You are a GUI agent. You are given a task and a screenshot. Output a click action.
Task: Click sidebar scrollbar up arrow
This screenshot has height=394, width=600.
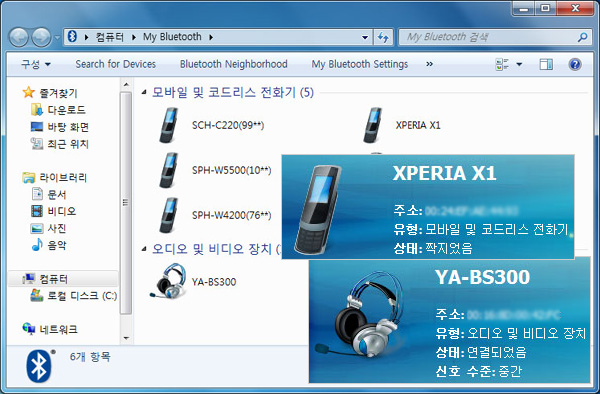(x=126, y=84)
